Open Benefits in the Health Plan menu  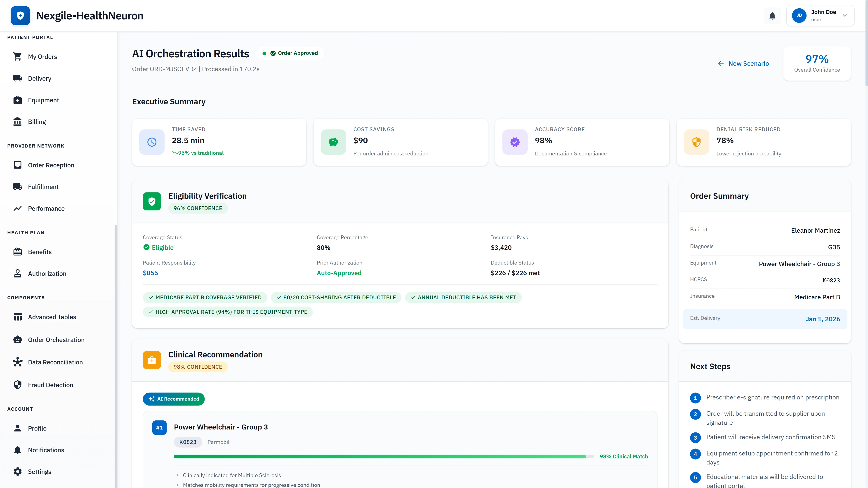click(40, 252)
